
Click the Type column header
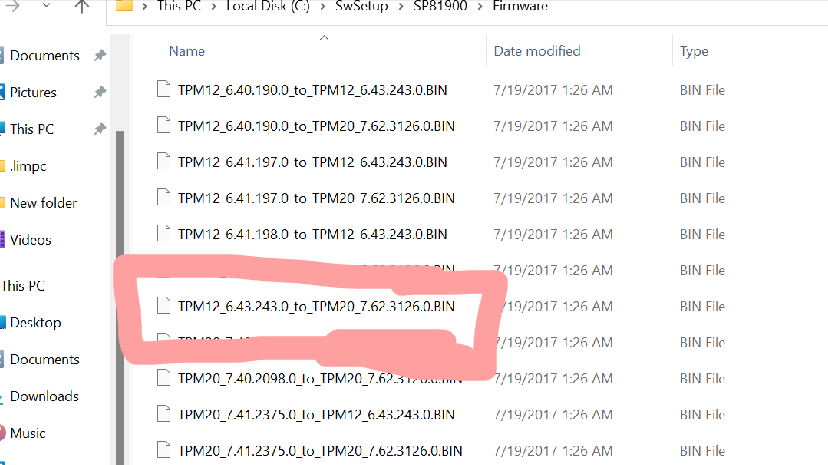tap(694, 51)
